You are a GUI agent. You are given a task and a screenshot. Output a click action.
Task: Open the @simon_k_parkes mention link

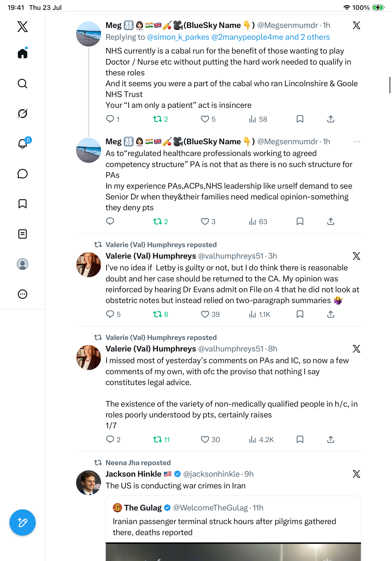178,37
